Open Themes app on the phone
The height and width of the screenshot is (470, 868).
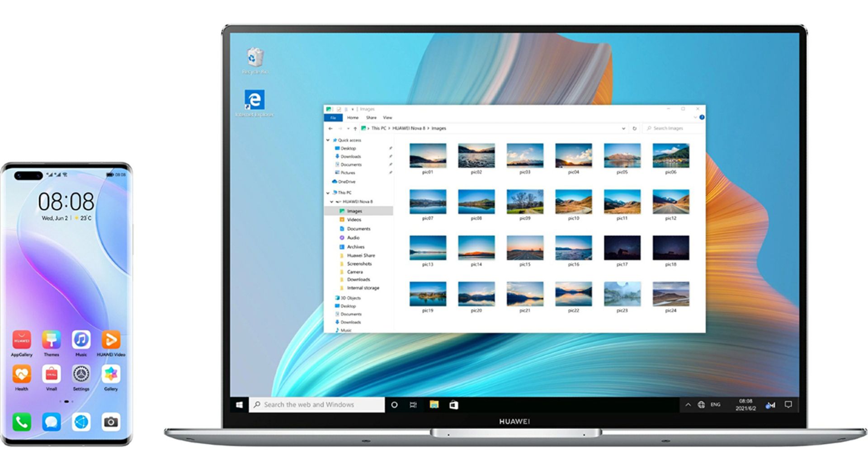pyautogui.click(x=52, y=343)
